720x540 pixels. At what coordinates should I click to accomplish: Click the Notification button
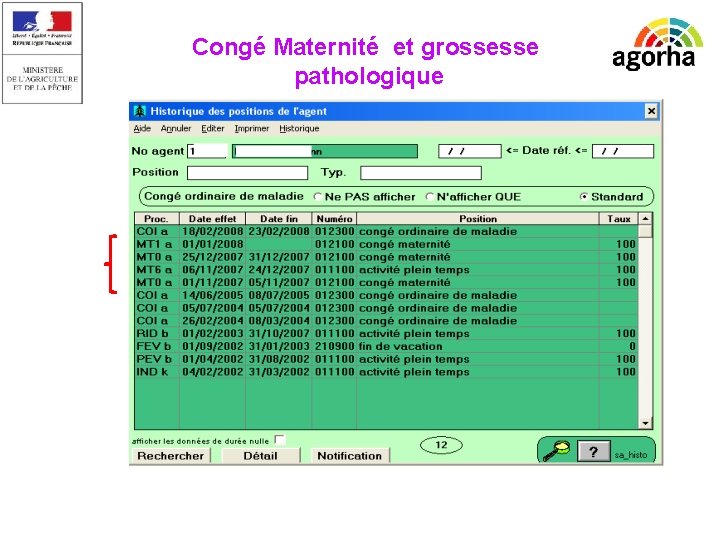tap(349, 456)
